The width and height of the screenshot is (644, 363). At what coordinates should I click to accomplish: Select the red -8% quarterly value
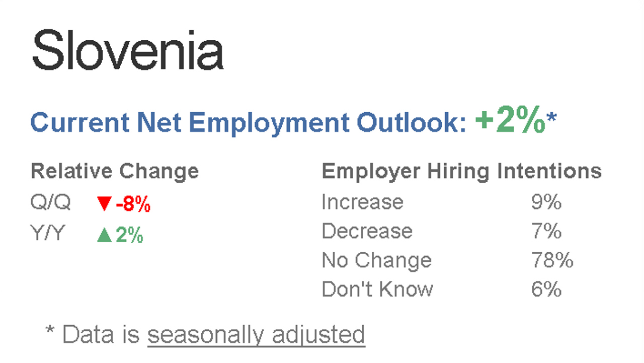coord(133,204)
